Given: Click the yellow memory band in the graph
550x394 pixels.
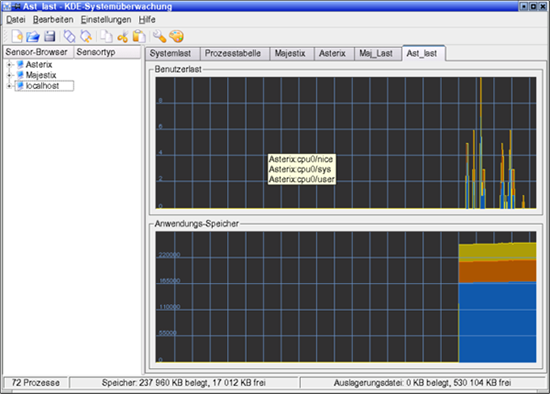Looking at the screenshot, I should [497, 251].
